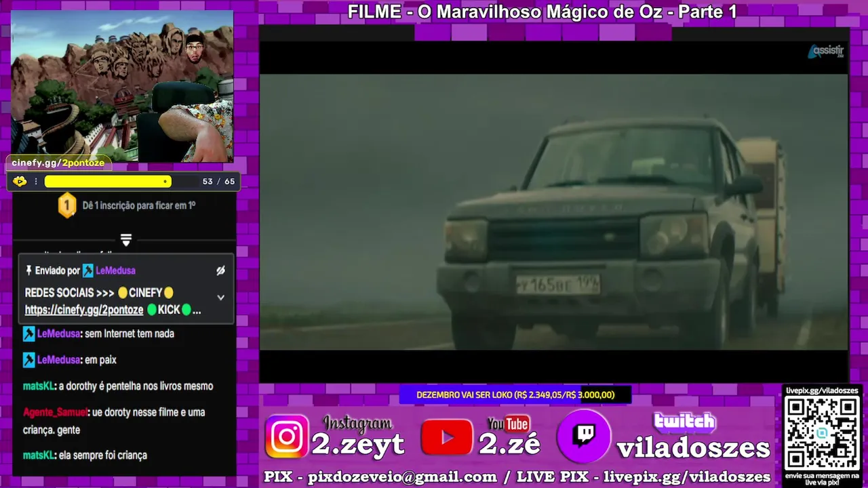Screen dimensions: 868x488
Task: Click the cinefy.gg/2pontoze label under webcam
Action: coord(58,163)
